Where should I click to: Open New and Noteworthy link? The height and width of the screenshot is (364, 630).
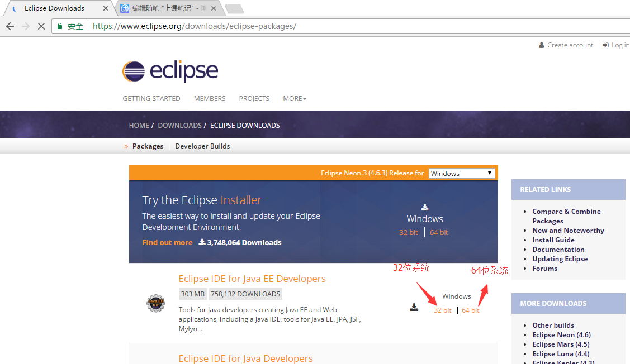click(568, 231)
